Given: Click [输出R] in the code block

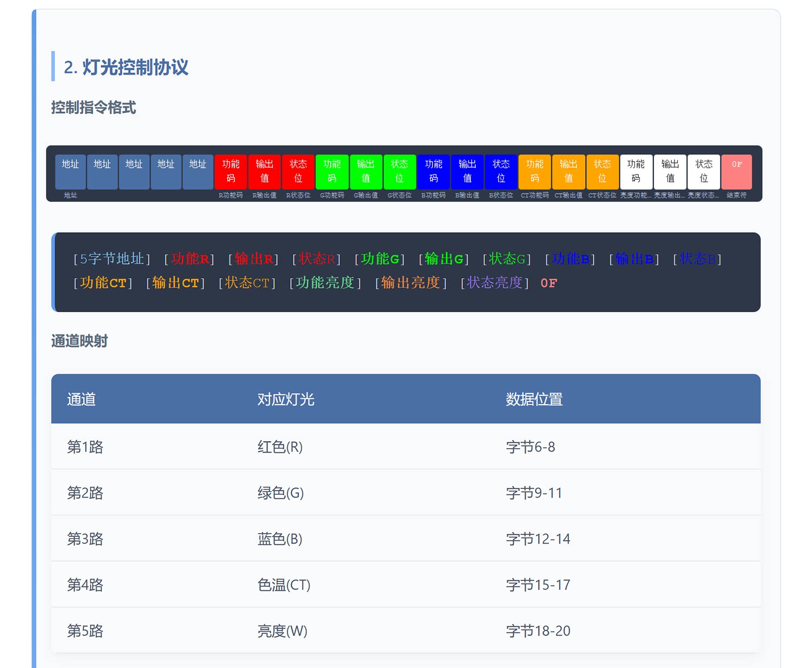Looking at the screenshot, I should [253, 259].
